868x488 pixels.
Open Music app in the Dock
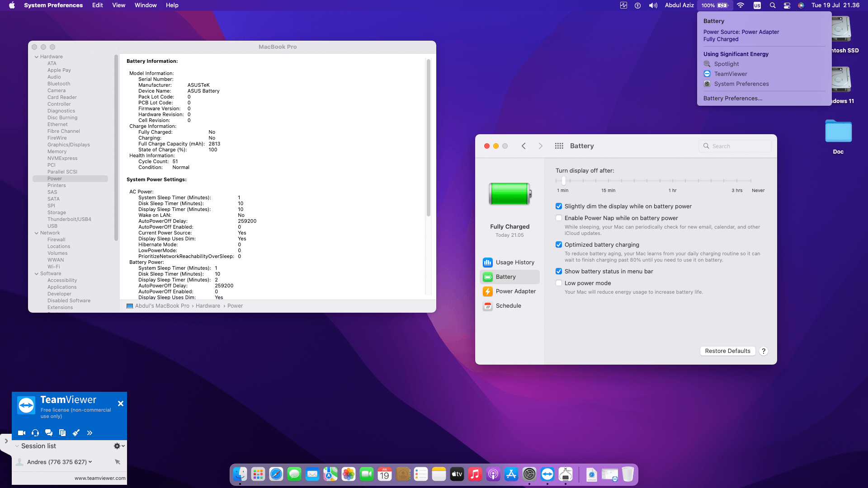pyautogui.click(x=475, y=474)
